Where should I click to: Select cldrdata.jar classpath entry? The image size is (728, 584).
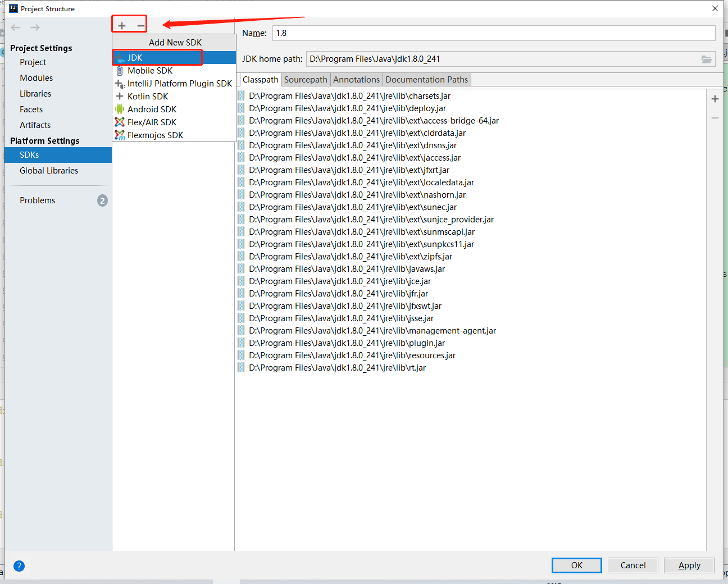pos(471,133)
